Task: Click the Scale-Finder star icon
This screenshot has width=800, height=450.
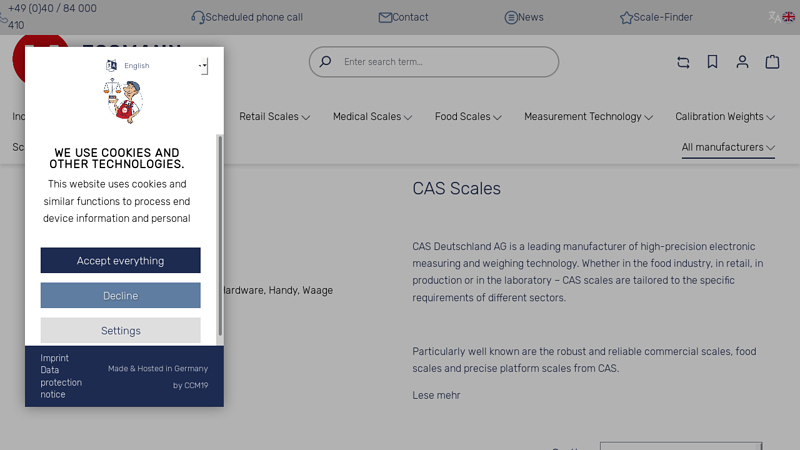Action: point(626,17)
